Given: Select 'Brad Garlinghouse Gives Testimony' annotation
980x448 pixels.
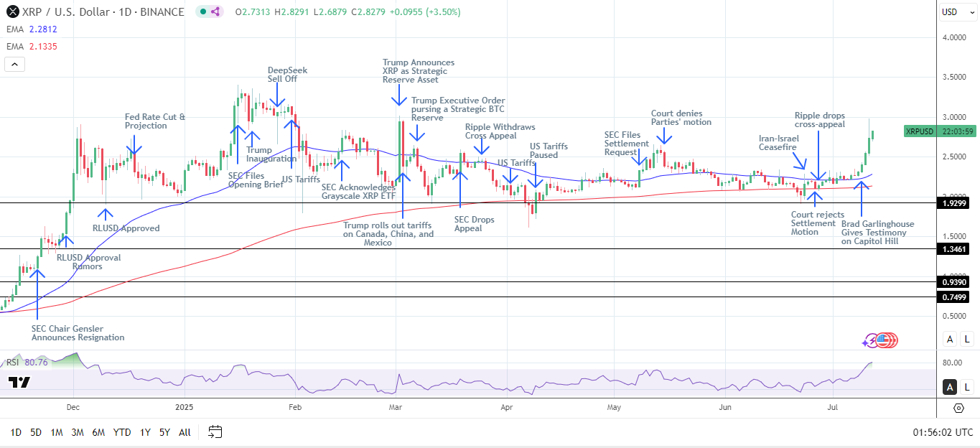Looking at the screenshot, I should click(877, 233).
